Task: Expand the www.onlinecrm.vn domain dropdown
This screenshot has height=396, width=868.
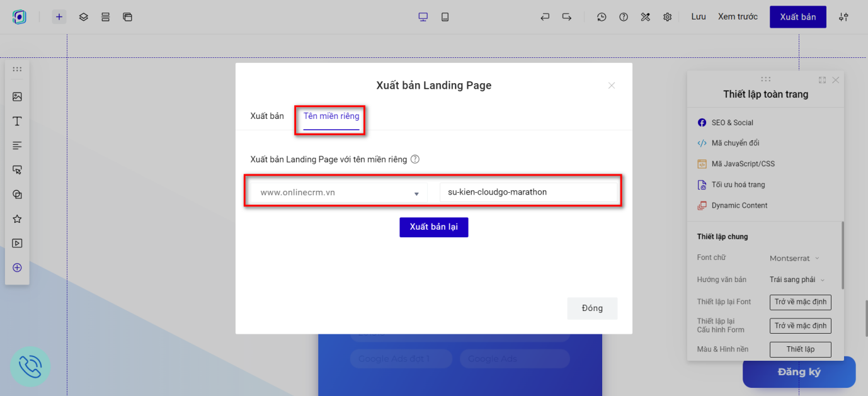Action: (339, 193)
